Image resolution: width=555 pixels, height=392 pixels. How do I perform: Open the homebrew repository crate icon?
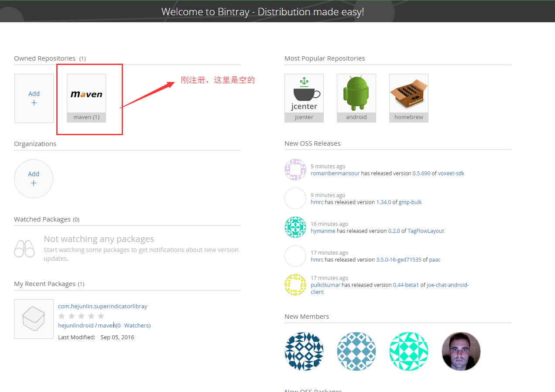click(x=409, y=93)
